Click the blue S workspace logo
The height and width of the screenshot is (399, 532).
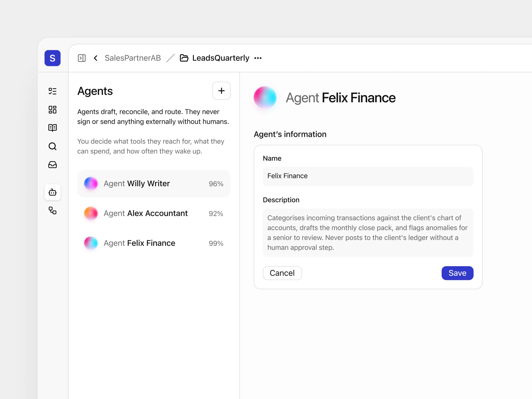click(53, 58)
